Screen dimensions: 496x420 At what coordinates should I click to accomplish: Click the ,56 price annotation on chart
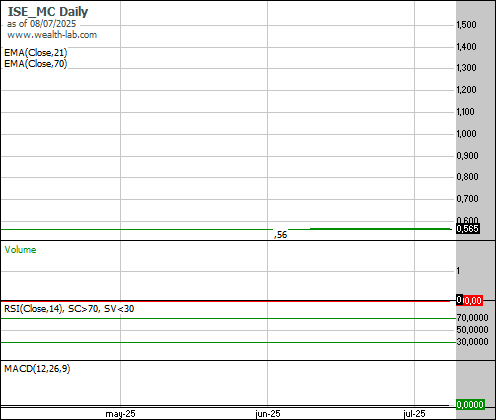click(x=281, y=235)
